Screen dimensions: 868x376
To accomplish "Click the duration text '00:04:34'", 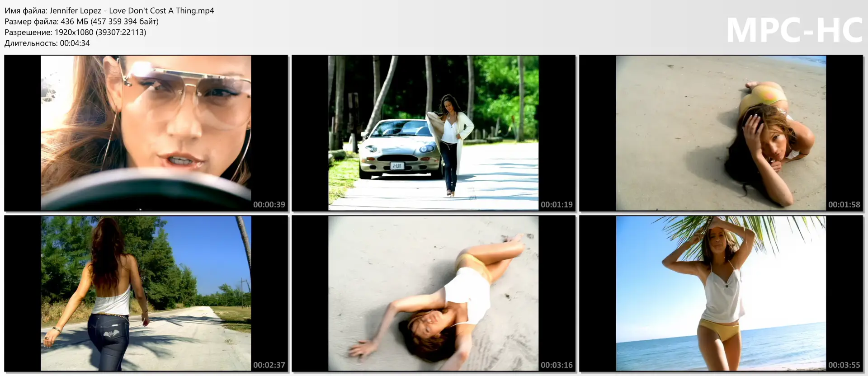I will [x=75, y=43].
